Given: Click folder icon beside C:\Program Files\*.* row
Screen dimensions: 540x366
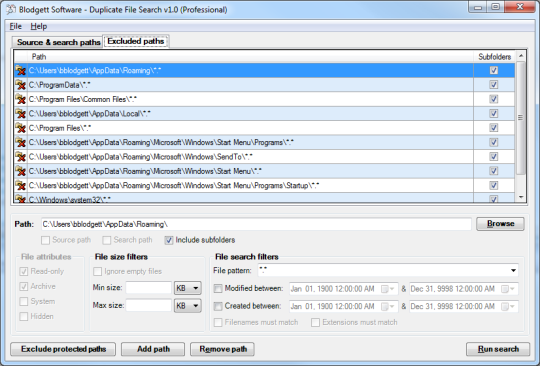Looking at the screenshot, I should pyautogui.click(x=21, y=128).
